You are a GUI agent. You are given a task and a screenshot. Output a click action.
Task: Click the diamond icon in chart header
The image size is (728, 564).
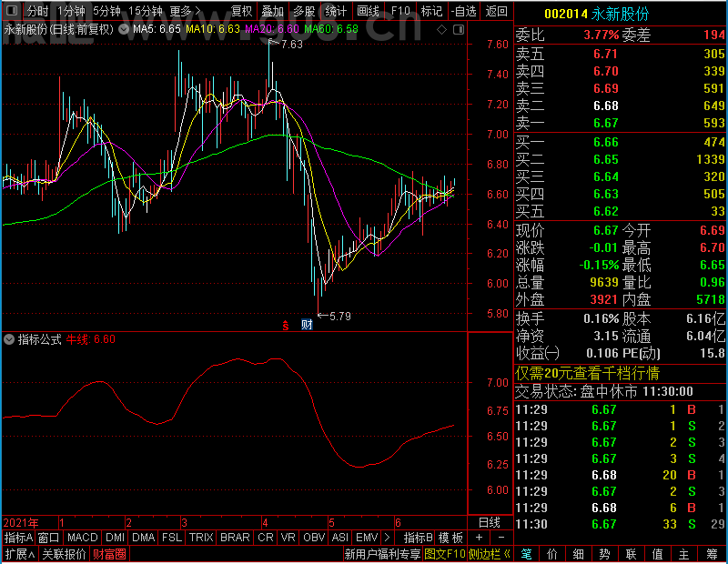point(441,30)
